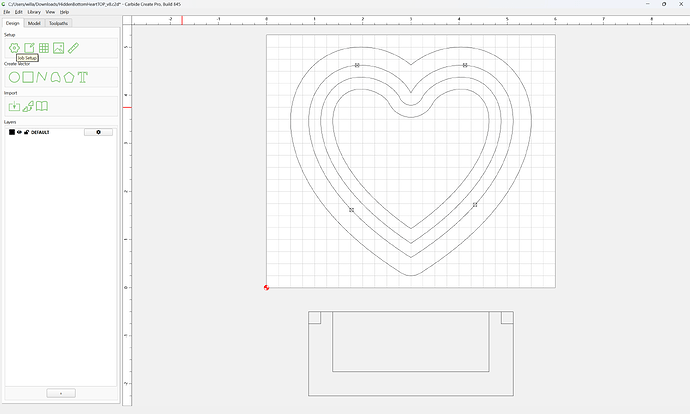Switch to the Model tab

[x=34, y=23]
